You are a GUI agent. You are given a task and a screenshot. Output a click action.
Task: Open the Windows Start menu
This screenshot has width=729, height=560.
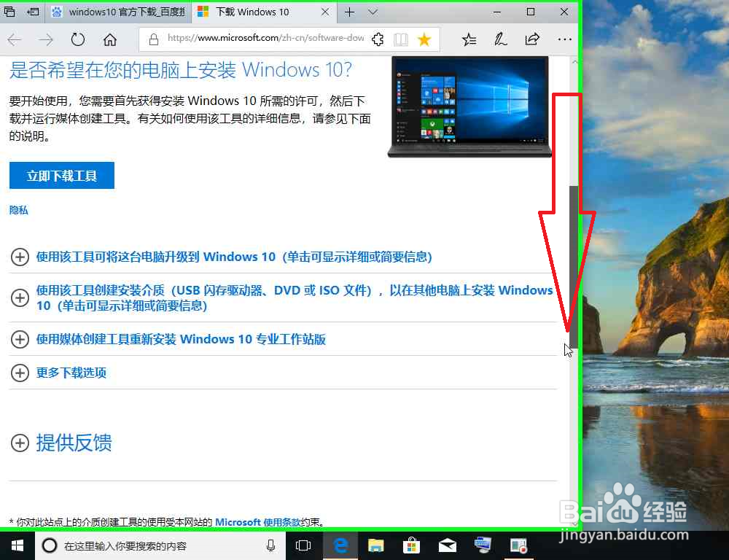[x=17, y=545]
